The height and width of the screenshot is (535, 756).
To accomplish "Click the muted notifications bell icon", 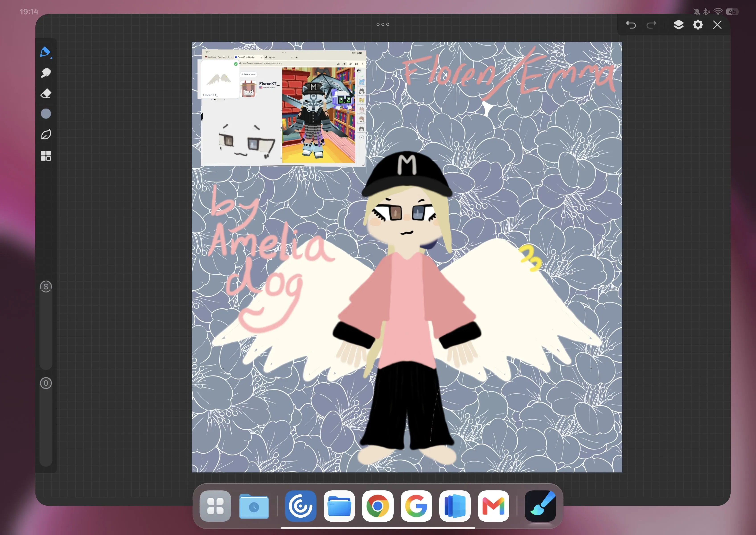I will (696, 12).
